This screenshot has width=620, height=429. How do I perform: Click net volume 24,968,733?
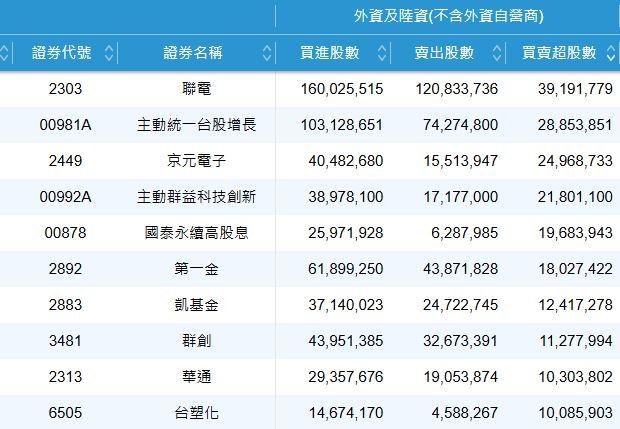575,161
